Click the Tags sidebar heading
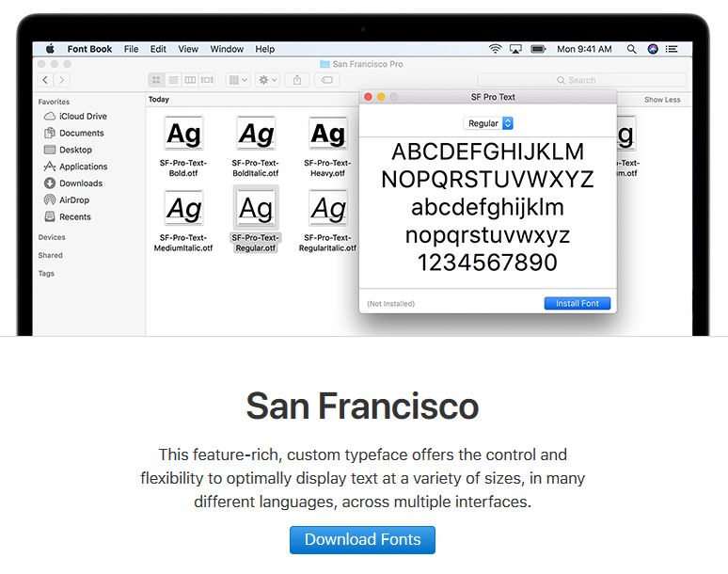The height and width of the screenshot is (574, 728). [x=46, y=273]
